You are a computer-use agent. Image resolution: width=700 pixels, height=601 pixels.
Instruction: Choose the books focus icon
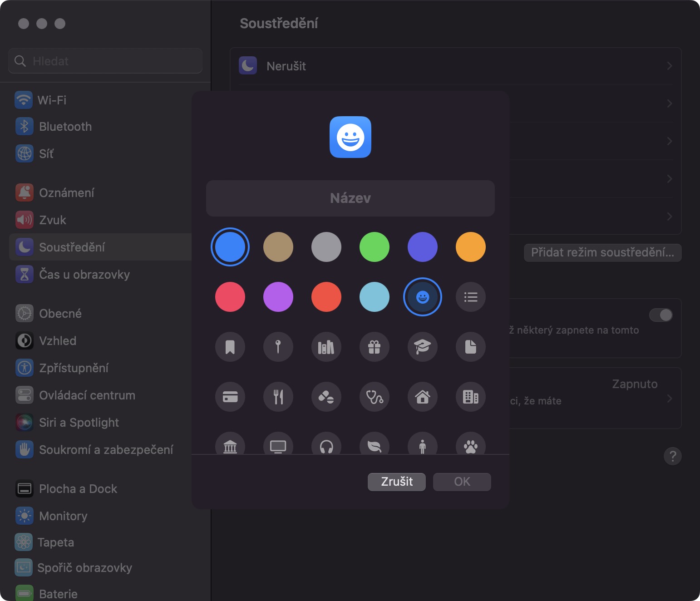326,347
